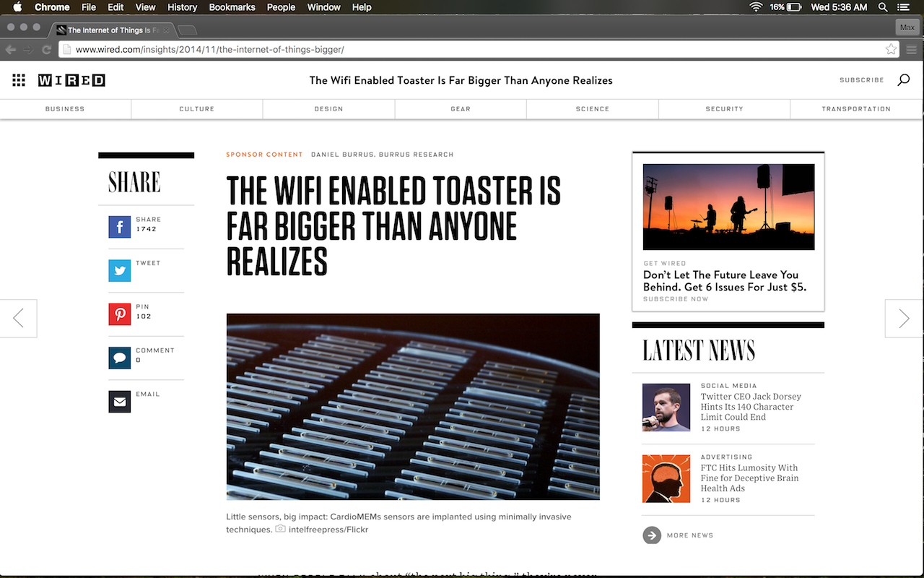
Task: Open the Window menu
Action: click(324, 7)
